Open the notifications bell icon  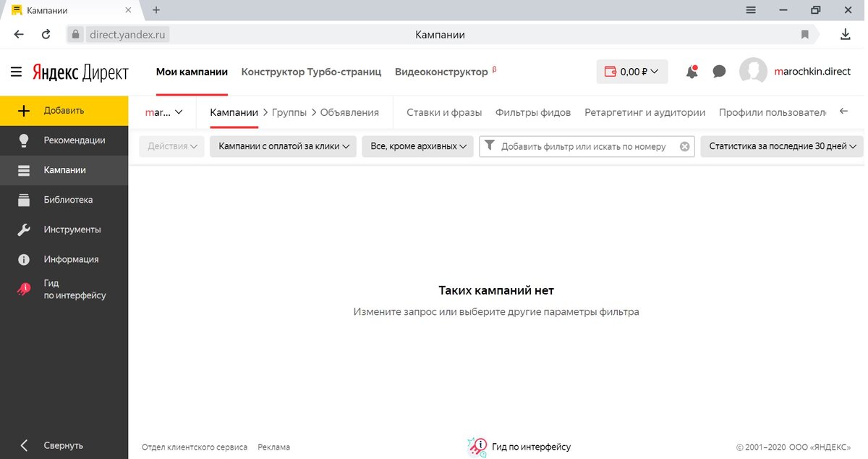(x=691, y=71)
